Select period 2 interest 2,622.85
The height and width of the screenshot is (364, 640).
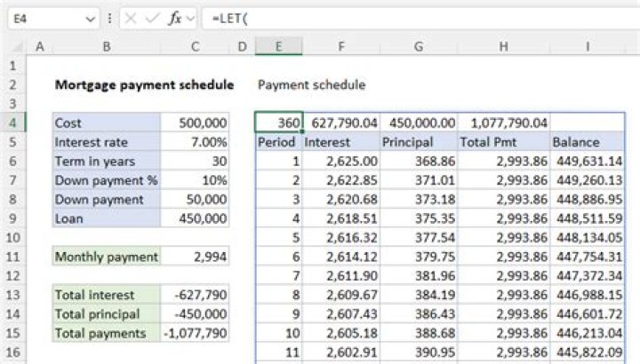click(341, 180)
